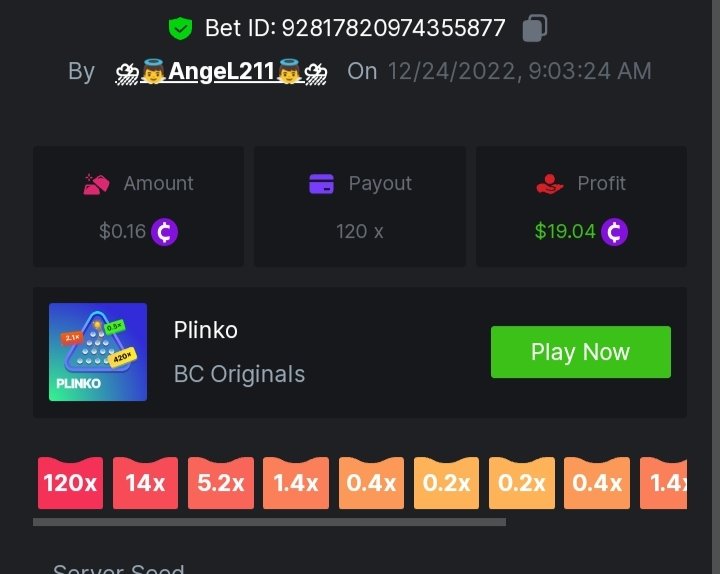Click the BC Originals provider label
This screenshot has height=574, width=720.
point(239,374)
